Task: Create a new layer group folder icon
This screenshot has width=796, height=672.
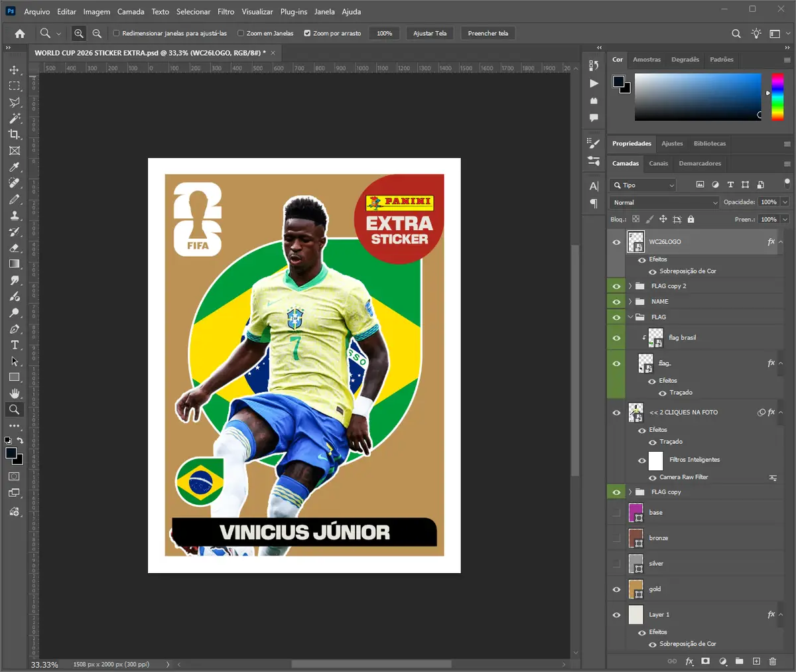Action: (739, 661)
